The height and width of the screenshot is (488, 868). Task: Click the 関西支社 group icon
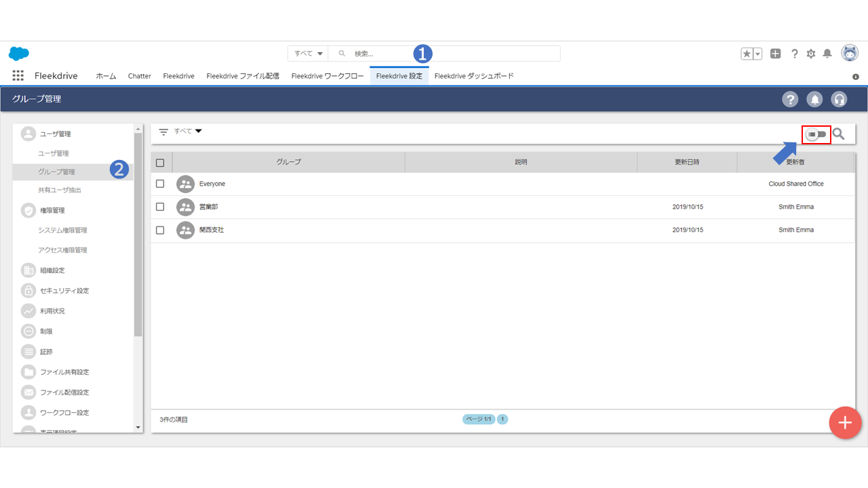pyautogui.click(x=185, y=230)
